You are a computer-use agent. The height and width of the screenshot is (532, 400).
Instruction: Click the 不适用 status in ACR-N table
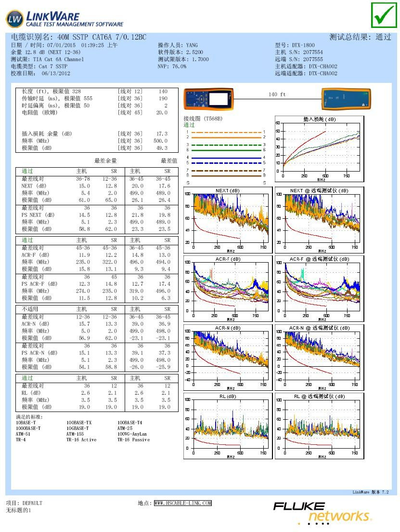[x=30, y=309]
